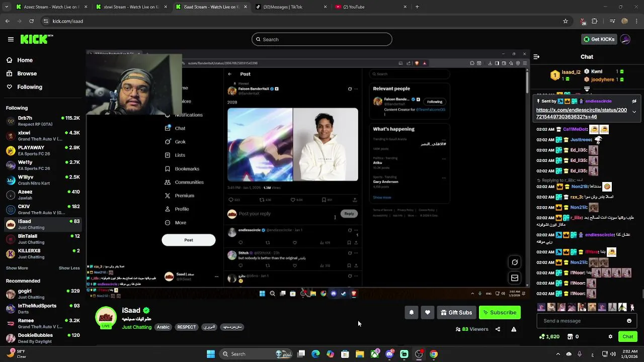
Task: Open Browse in sidebar
Action: 22,73
